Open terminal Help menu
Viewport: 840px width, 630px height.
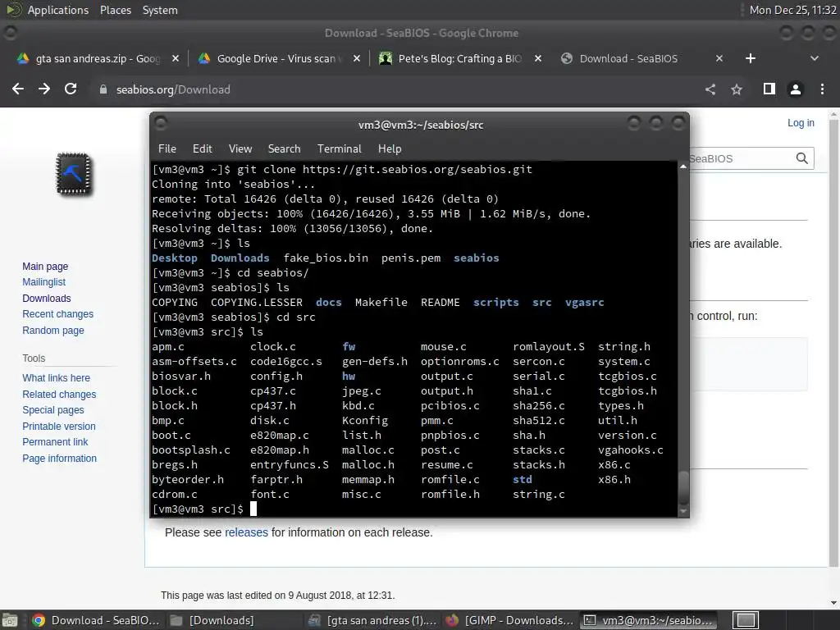390,149
